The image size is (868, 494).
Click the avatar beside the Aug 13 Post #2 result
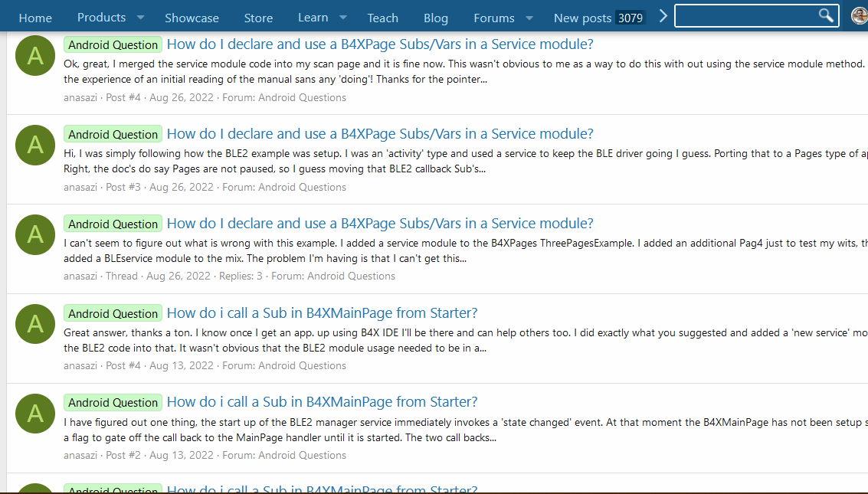pos(35,414)
